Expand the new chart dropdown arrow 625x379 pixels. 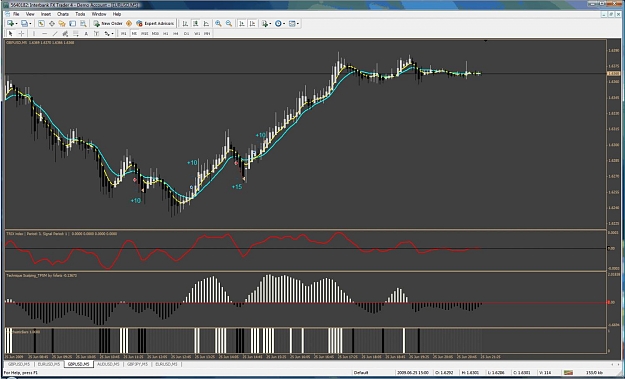(16, 24)
